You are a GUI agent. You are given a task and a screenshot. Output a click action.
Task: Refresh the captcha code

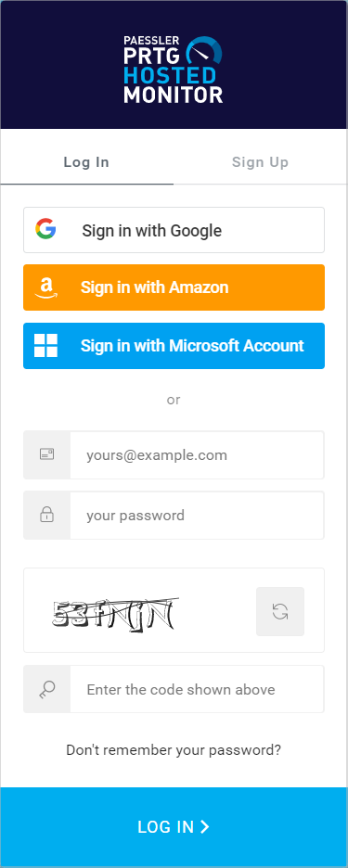click(280, 611)
